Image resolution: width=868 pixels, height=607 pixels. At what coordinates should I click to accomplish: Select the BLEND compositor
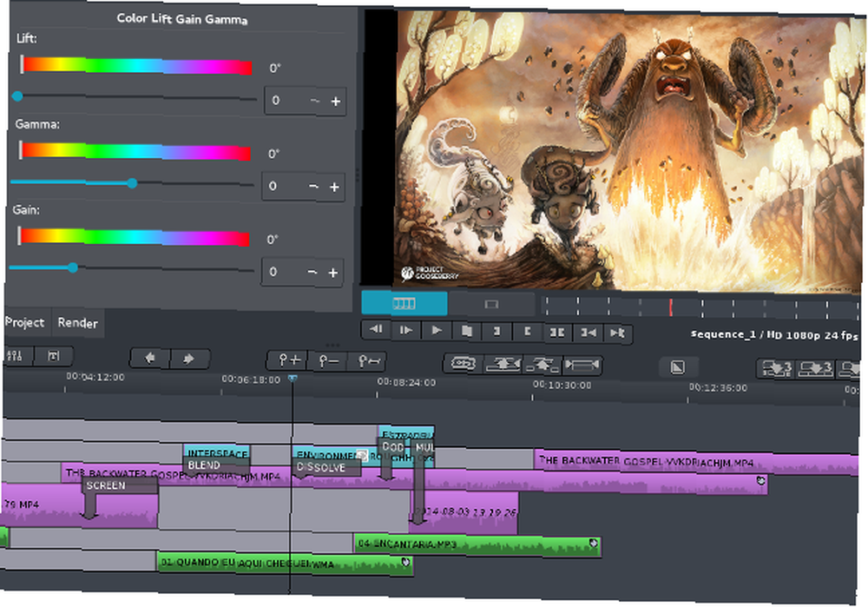click(216, 465)
